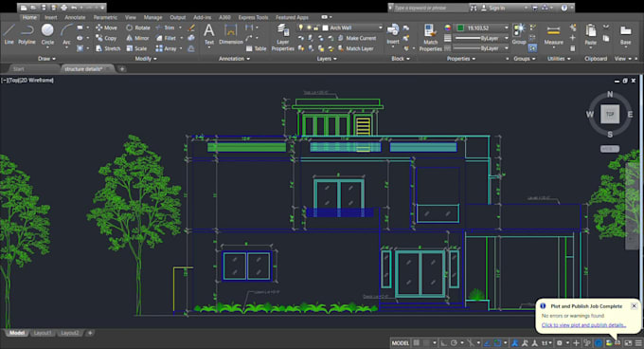Activate the Array command

click(167, 48)
